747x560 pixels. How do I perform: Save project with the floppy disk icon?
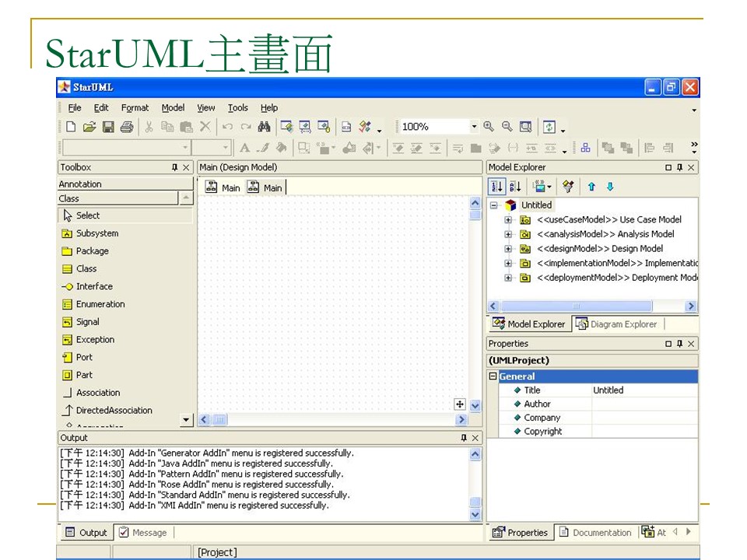tap(108, 127)
